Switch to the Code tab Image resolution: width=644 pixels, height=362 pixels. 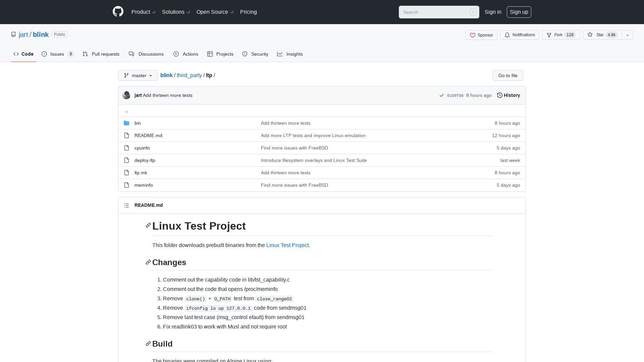[x=23, y=54]
